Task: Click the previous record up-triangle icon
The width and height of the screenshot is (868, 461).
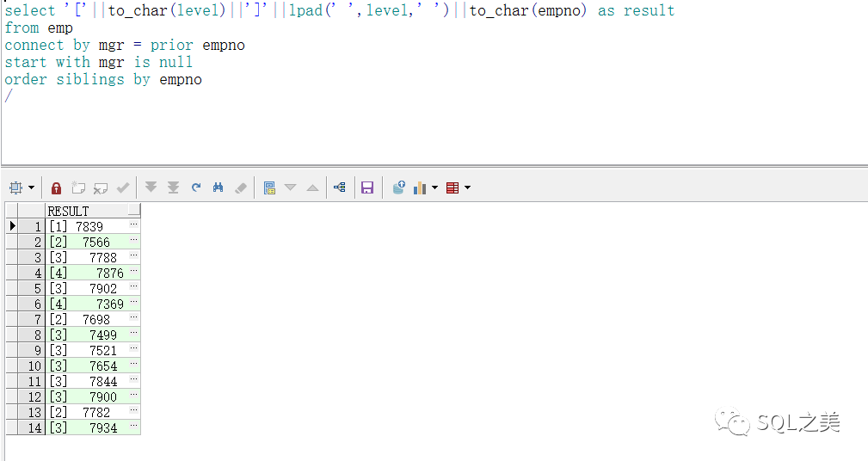Action: pyautogui.click(x=313, y=187)
